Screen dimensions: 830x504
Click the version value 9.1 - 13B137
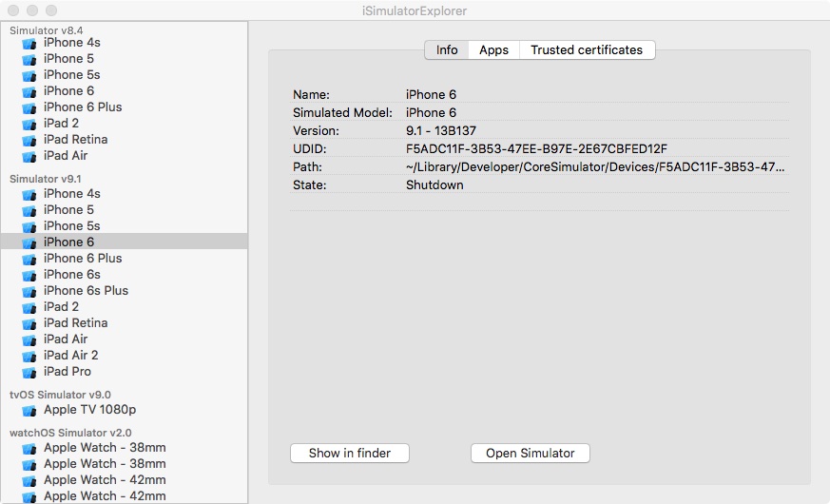441,131
